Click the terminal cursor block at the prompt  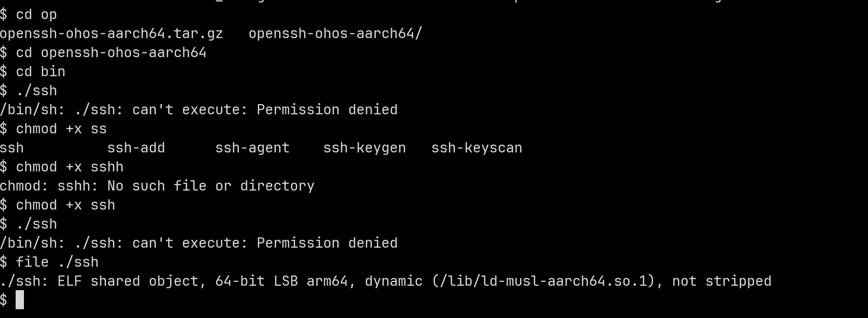click(20, 300)
